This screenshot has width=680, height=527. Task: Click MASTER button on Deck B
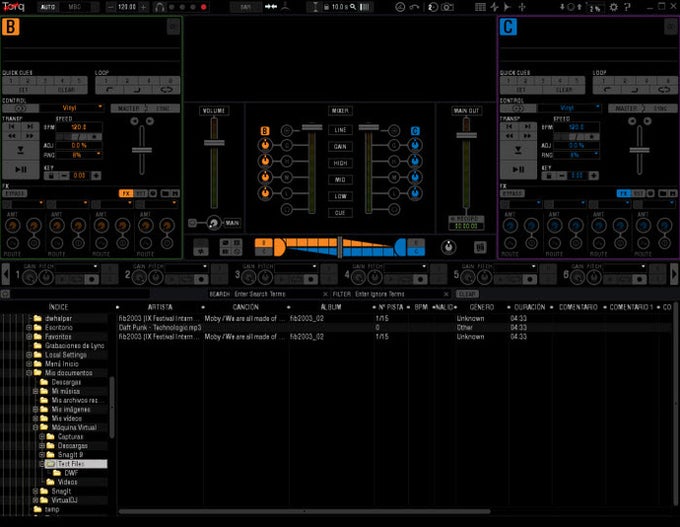coord(128,108)
